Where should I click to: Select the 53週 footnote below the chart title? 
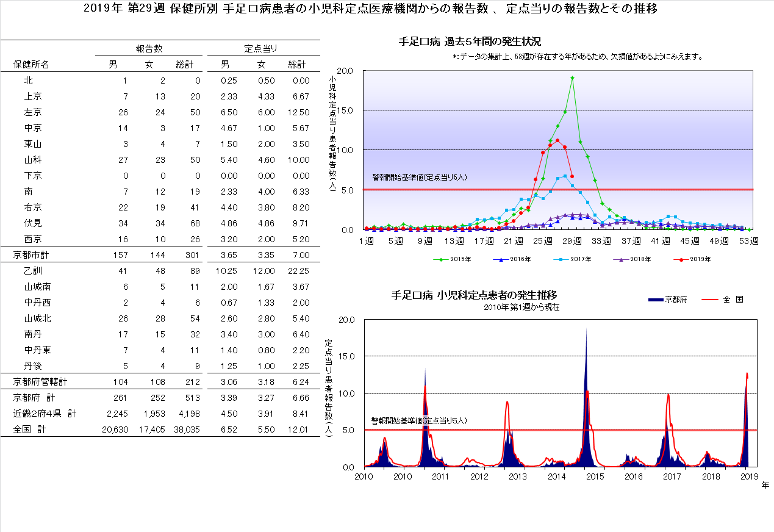578,57
